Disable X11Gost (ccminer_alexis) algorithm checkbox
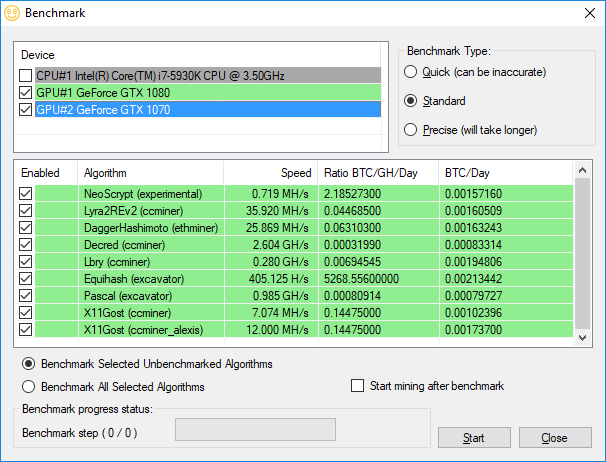The image size is (606, 462). tap(26, 329)
